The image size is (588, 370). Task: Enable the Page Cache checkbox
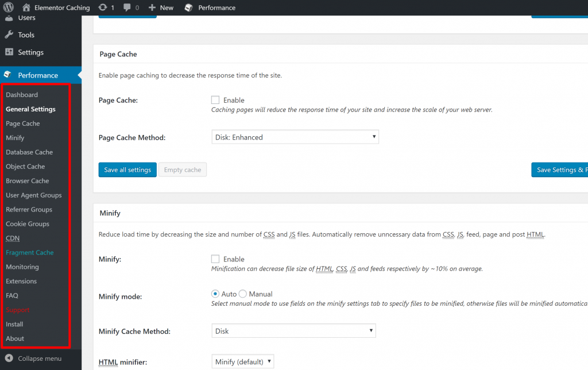[x=215, y=100]
